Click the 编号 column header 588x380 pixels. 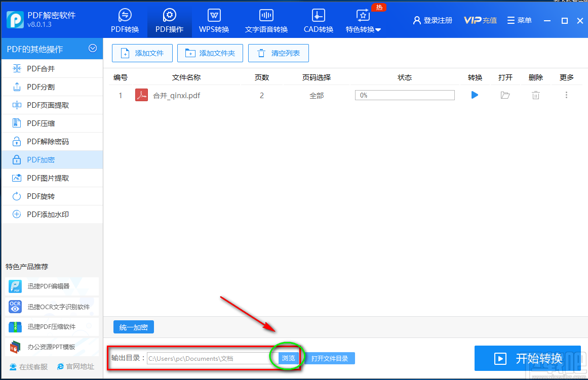[121, 77]
